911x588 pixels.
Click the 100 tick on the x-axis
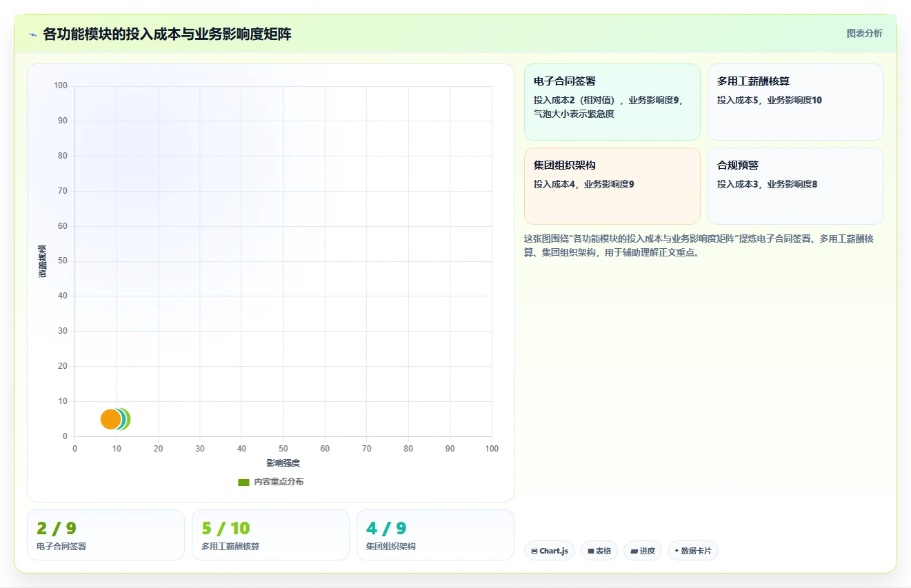point(492,449)
